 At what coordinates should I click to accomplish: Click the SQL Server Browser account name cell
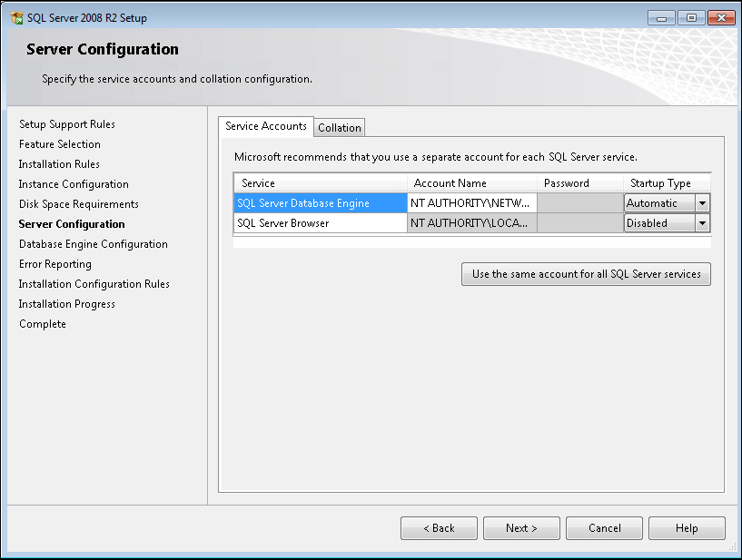(x=471, y=223)
